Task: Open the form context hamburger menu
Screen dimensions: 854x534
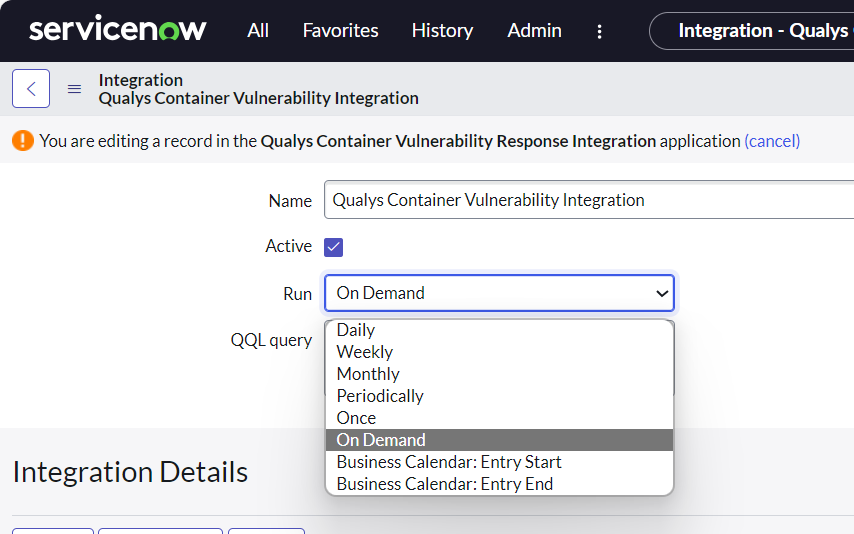Action: 74,89
